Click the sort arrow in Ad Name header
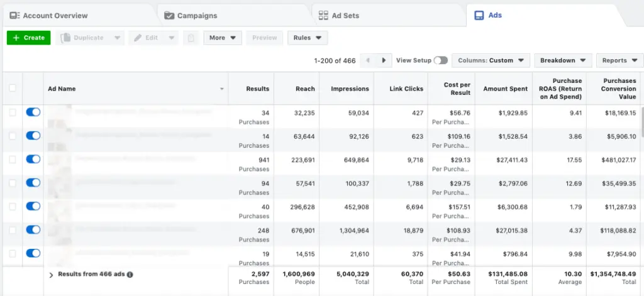Screen dimensions: 644x296 pos(221,89)
